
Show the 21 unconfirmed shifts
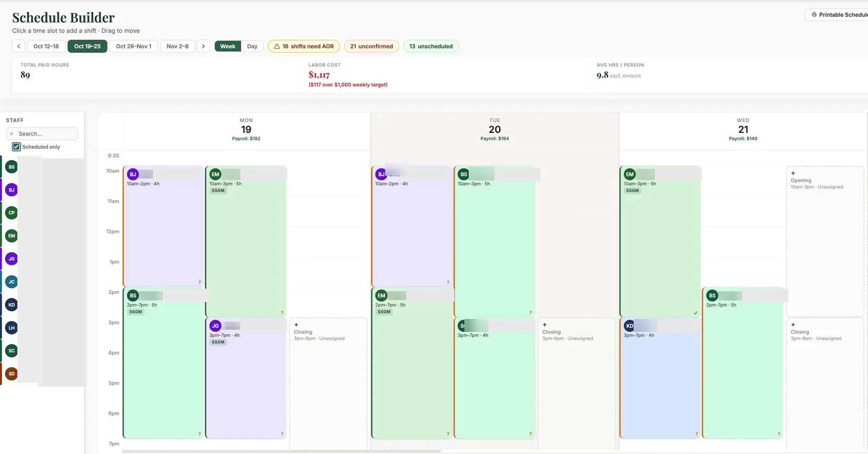[x=372, y=46]
